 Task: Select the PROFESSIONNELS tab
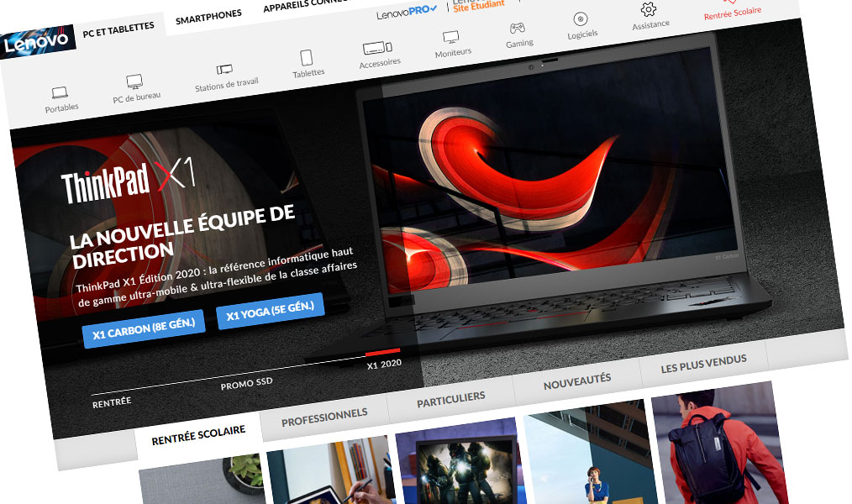coord(324,417)
